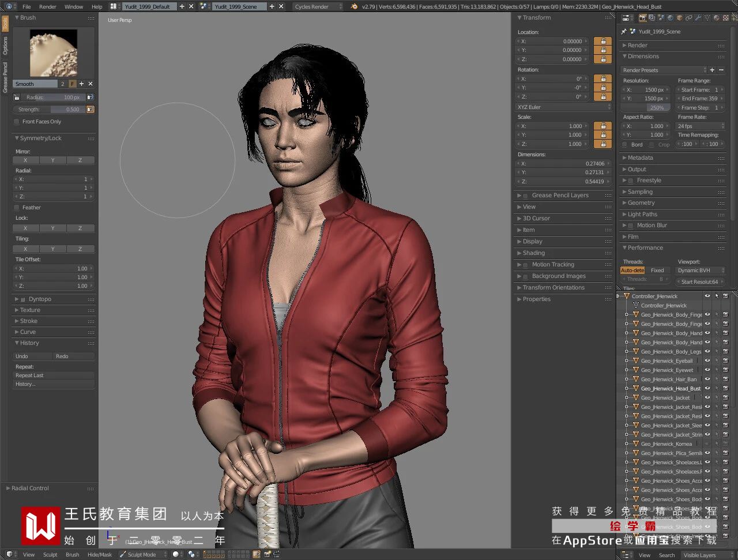Viewport: 738px width, 560px height.
Task: Expand the Light Paths panel
Action: tap(642, 214)
